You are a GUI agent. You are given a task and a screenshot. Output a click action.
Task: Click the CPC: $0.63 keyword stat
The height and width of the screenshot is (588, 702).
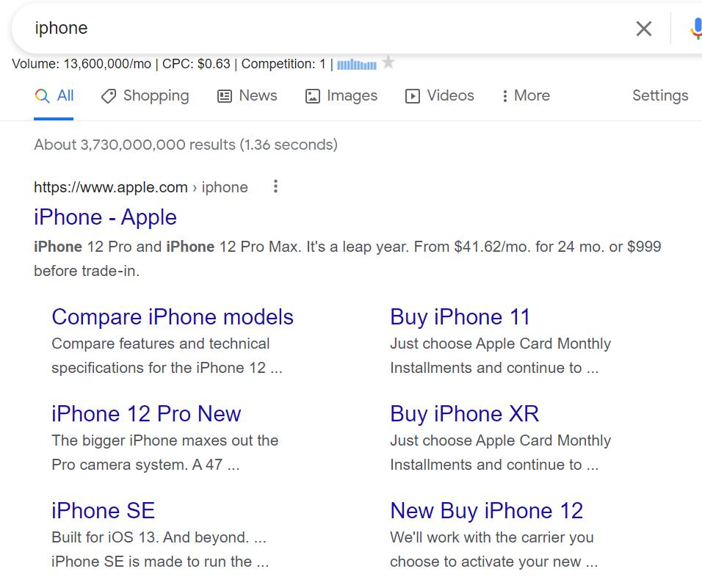196,64
